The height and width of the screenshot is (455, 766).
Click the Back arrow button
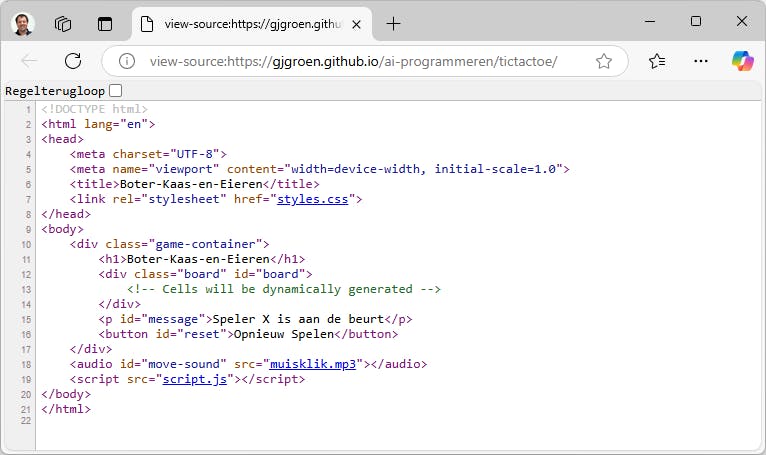[29, 61]
